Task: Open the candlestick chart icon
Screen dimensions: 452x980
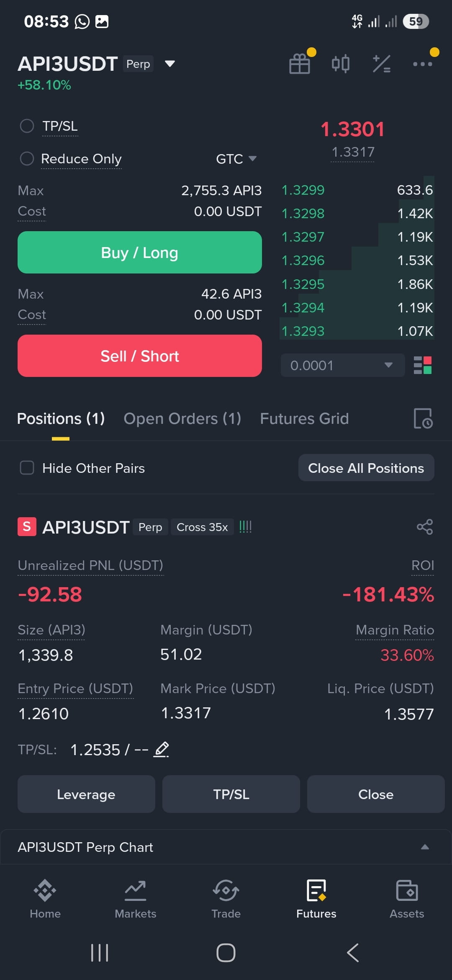Action: coord(340,64)
